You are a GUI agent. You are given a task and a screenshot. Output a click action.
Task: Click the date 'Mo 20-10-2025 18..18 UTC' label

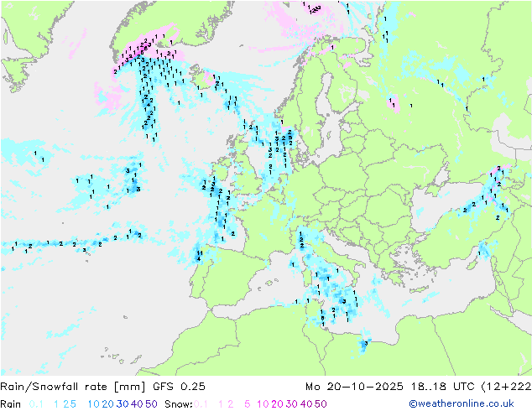click(391, 387)
